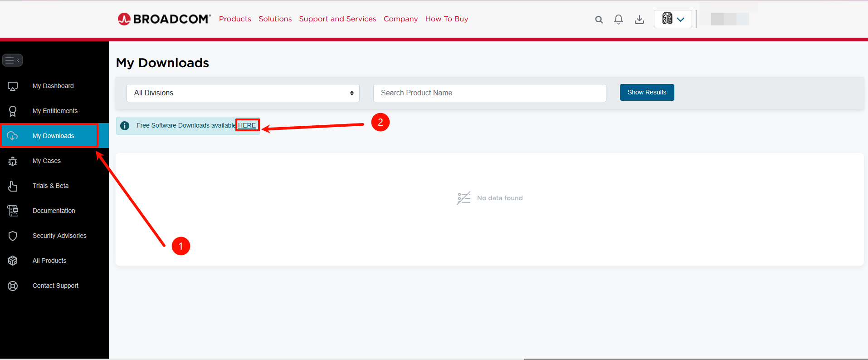Click the My Cases bug icon
This screenshot has height=360, width=868.
(13, 161)
